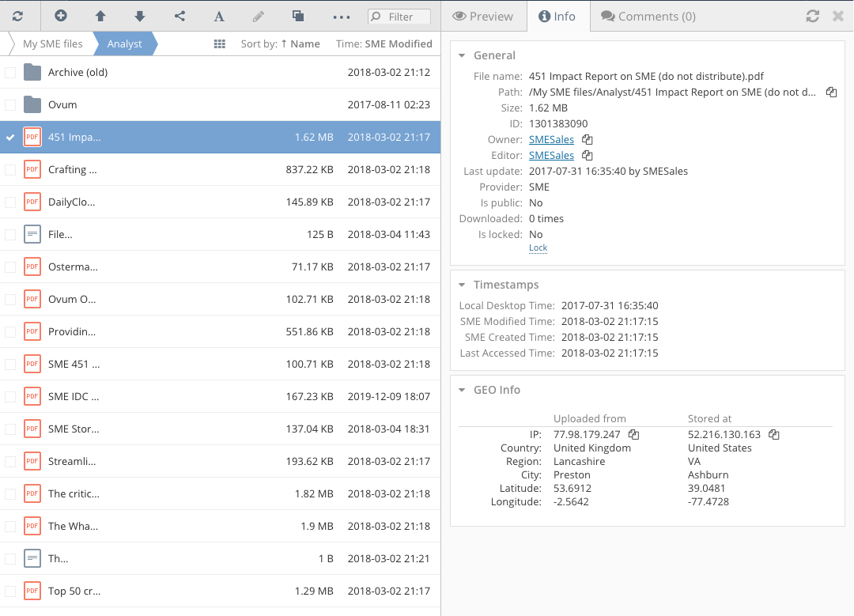The height and width of the screenshot is (616, 854).
Task: Click the upload arrow icon
Action: [100, 16]
